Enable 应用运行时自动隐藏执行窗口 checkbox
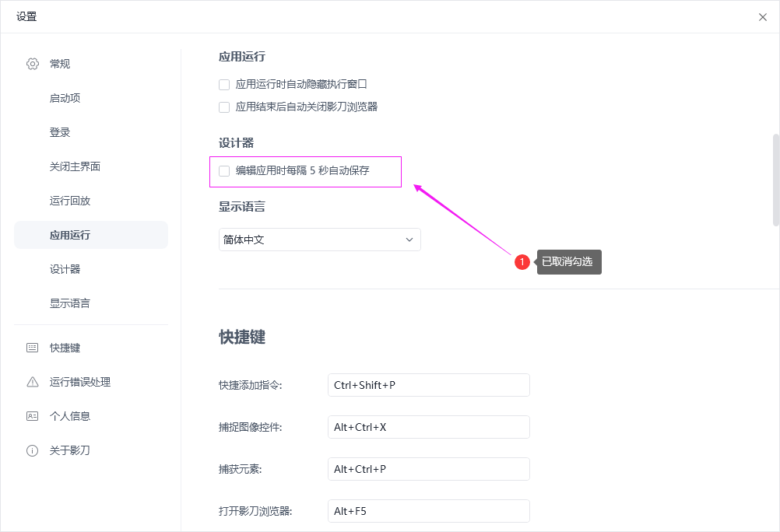This screenshot has height=532, width=780. click(x=224, y=85)
